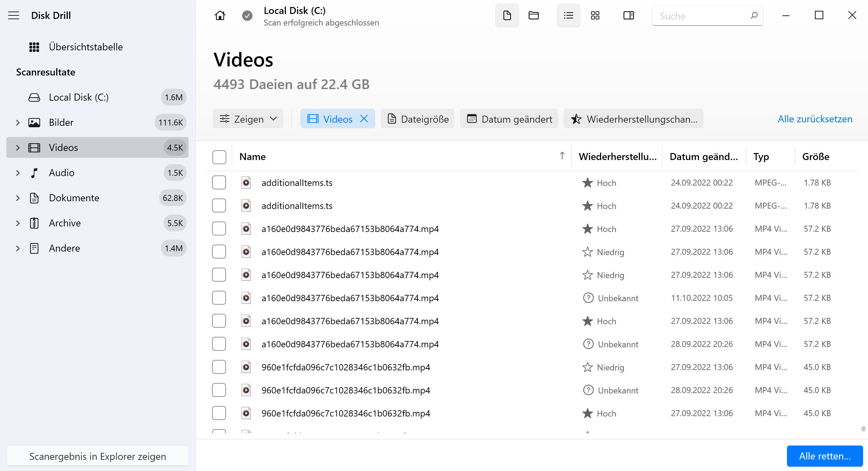Screen dimensions: 868x471
Task: Click the Unbekannt question icon dated 11.10.2022
Action: [588, 298]
